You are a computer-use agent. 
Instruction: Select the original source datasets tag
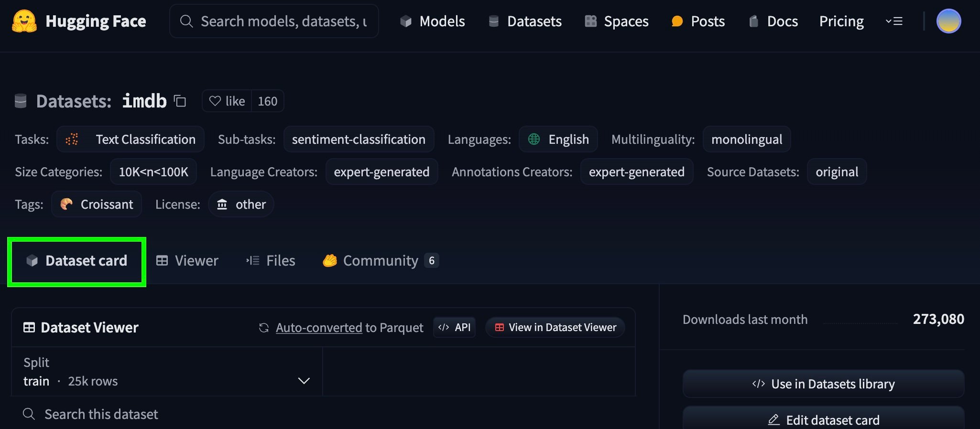(837, 172)
